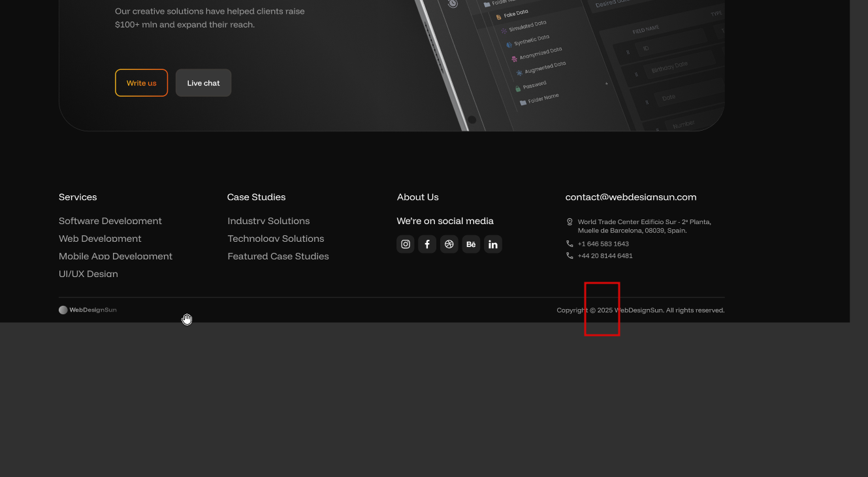Click the World Trade Center address text
Image resolution: width=868 pixels, height=477 pixels.
pyautogui.click(x=645, y=226)
